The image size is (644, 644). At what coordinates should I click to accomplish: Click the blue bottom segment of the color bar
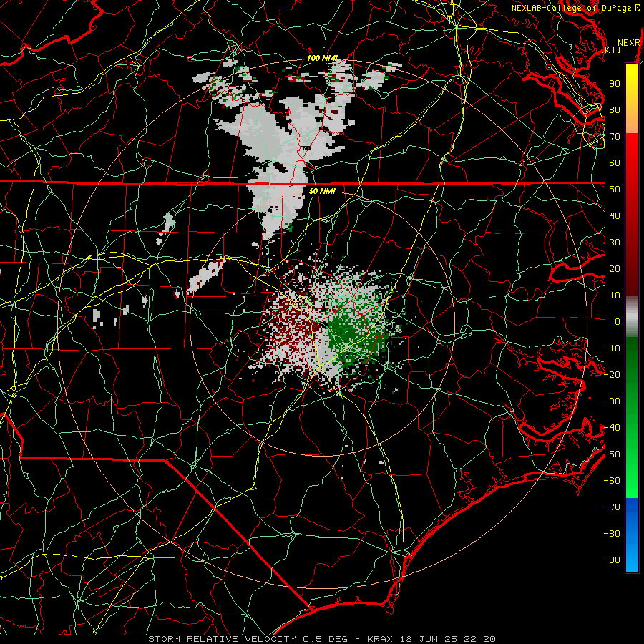pyautogui.click(x=632, y=535)
